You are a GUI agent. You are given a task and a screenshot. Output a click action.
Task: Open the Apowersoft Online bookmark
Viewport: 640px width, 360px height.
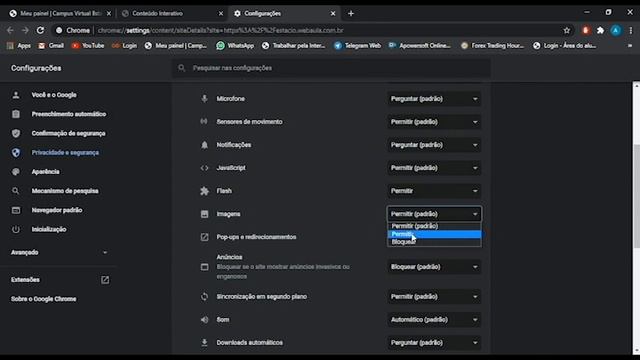click(x=420, y=46)
